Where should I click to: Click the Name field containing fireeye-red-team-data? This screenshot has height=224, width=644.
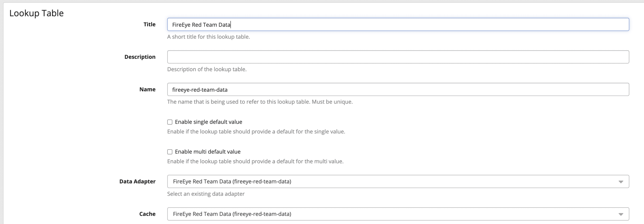pyautogui.click(x=397, y=89)
